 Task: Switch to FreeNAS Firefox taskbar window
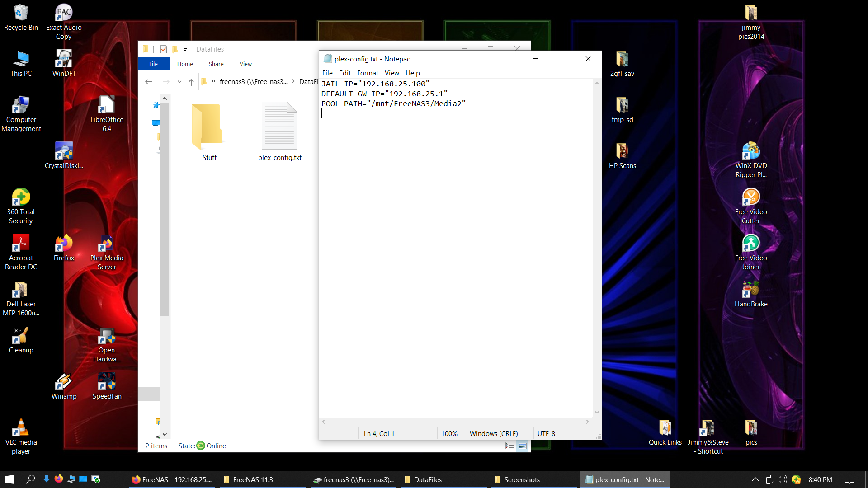172,479
